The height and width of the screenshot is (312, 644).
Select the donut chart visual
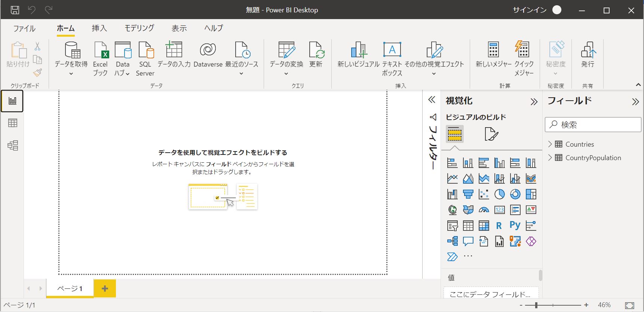tap(515, 194)
